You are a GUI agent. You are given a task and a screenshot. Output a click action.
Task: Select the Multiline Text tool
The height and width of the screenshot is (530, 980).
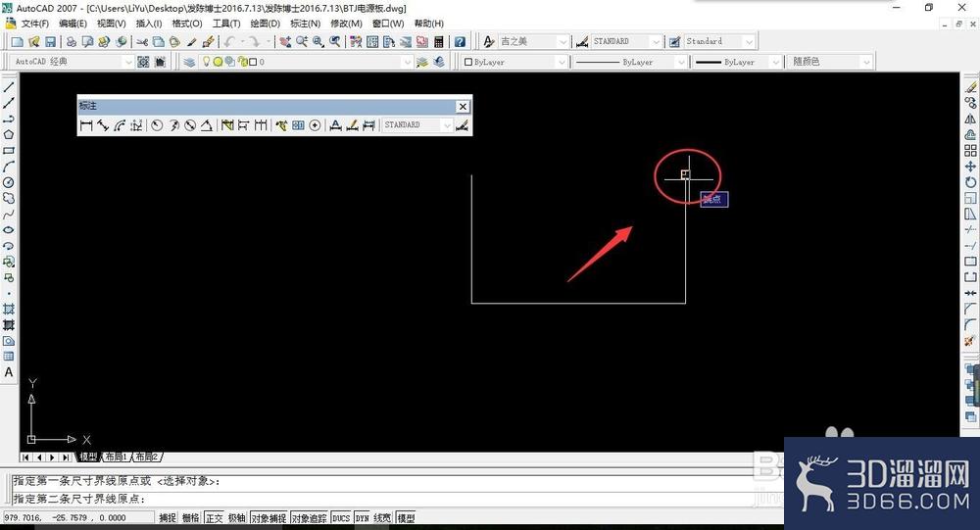pyautogui.click(x=9, y=372)
